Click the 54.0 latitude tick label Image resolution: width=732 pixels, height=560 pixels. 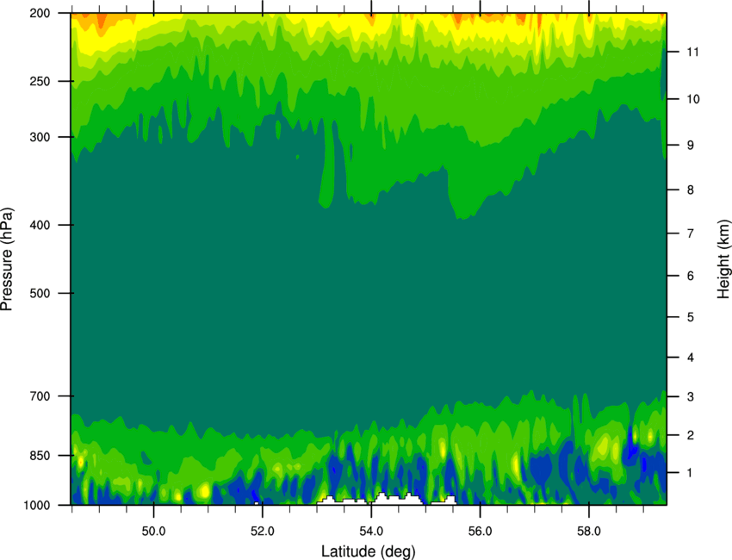pyautogui.click(x=371, y=532)
